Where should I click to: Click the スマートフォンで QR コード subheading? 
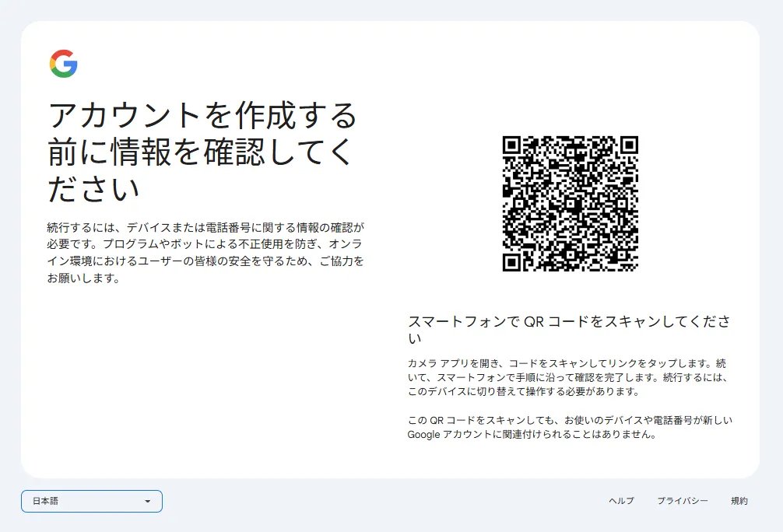(569, 322)
